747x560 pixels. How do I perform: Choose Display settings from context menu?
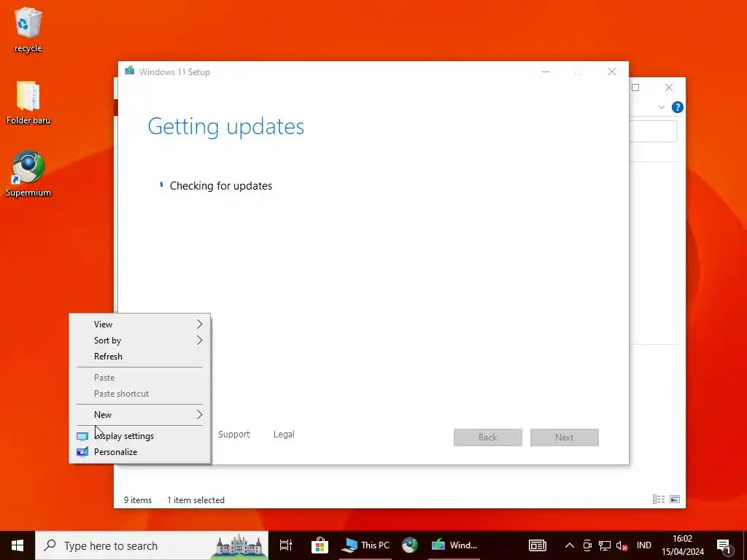pyautogui.click(x=139, y=436)
